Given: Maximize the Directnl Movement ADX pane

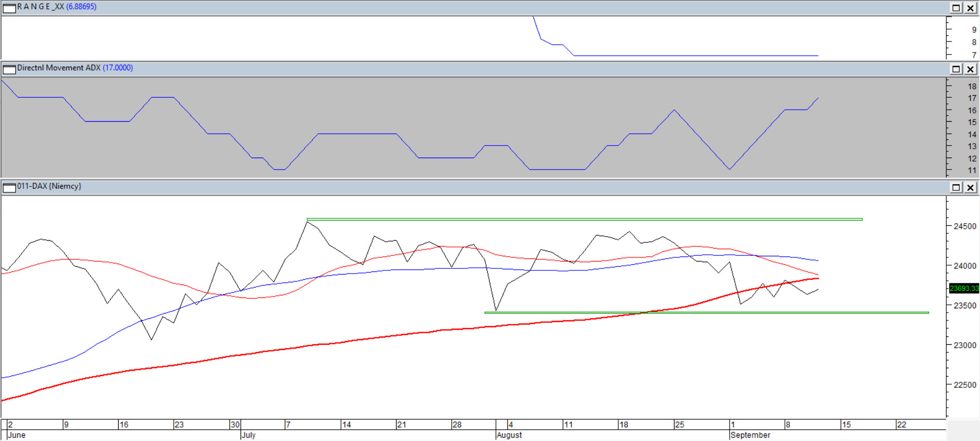Looking at the screenshot, I should coord(956,69).
